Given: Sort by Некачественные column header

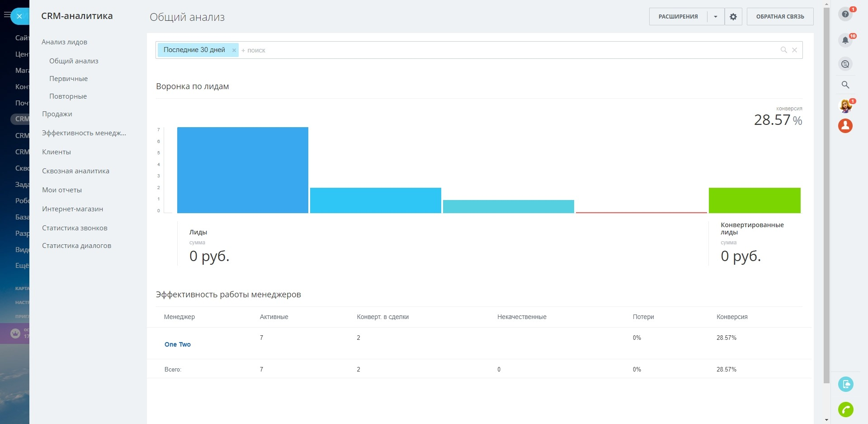Looking at the screenshot, I should click(522, 317).
